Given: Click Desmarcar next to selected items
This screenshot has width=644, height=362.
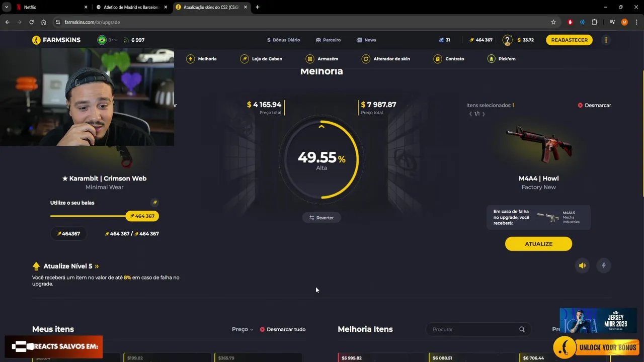Looking at the screenshot, I should [x=594, y=105].
